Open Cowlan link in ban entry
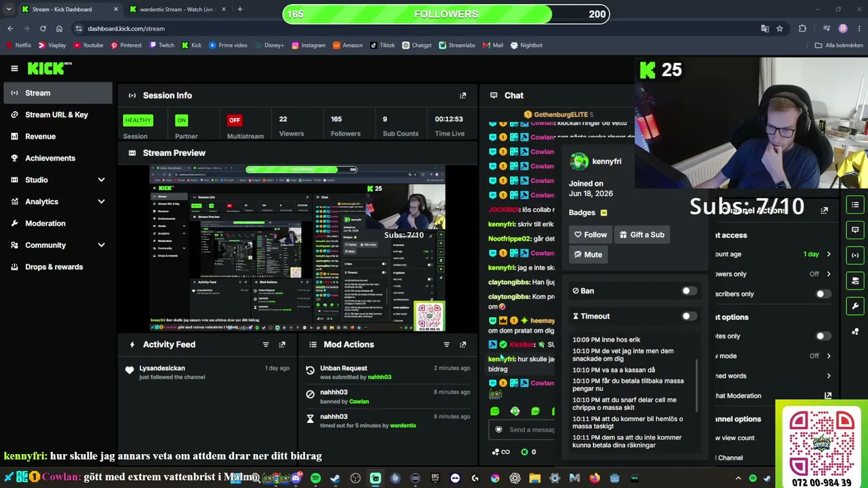 pyautogui.click(x=359, y=401)
